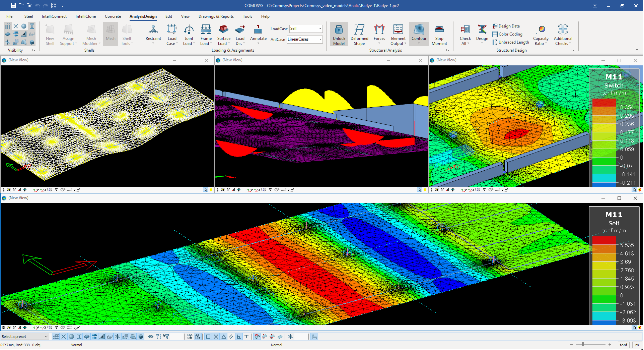
Task: Click the red 0.354 legend swatch in Switch view
Action: click(x=604, y=103)
